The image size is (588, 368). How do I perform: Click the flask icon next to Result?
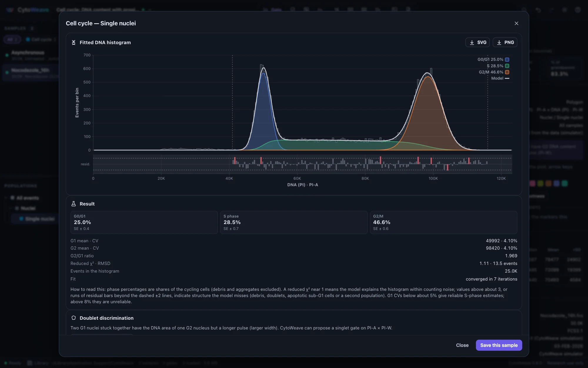73,204
